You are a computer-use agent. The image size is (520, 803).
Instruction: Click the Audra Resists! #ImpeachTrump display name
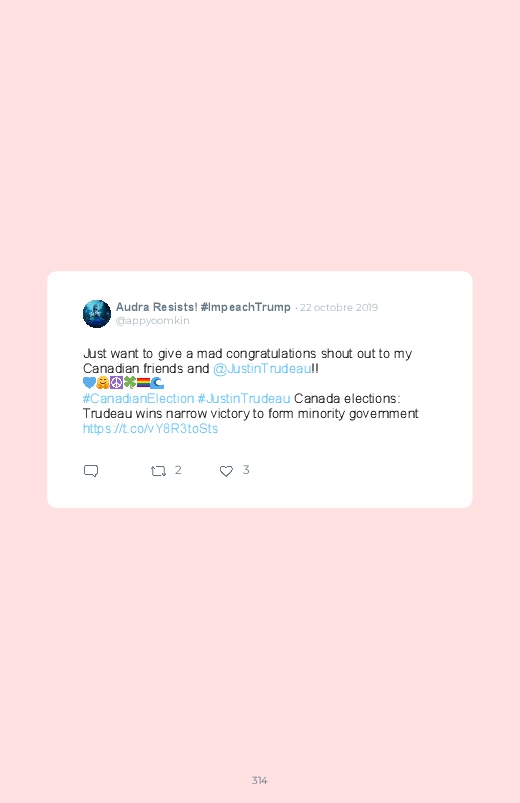pyautogui.click(x=203, y=307)
